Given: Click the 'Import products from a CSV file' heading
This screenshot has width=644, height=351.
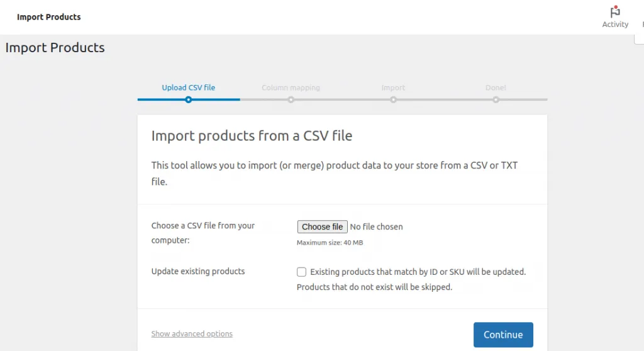Looking at the screenshot, I should [252, 135].
